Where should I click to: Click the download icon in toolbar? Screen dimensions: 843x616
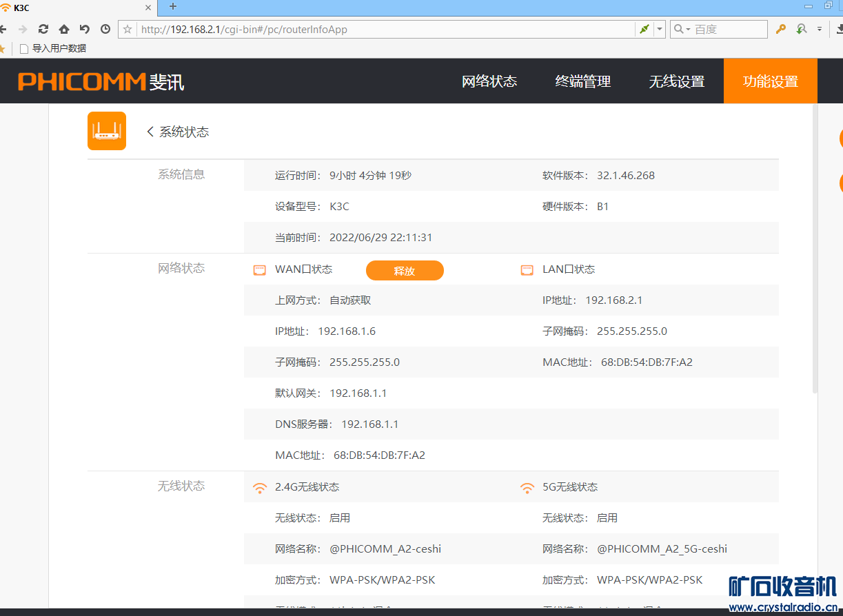(x=840, y=29)
